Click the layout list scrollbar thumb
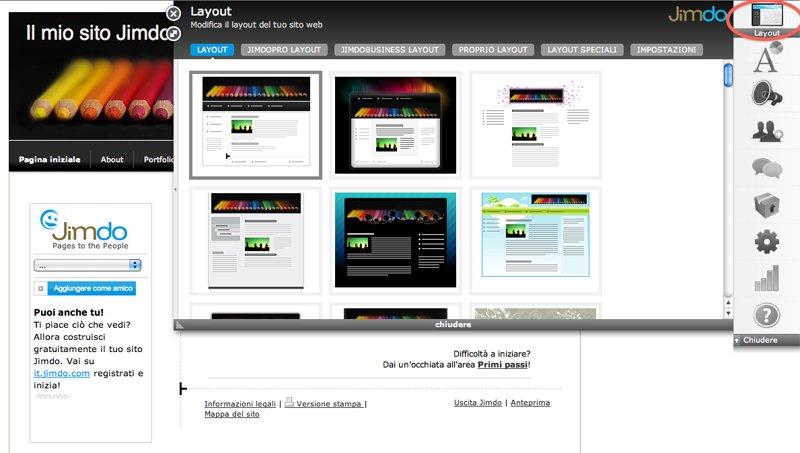The width and height of the screenshot is (800, 453). point(728,75)
